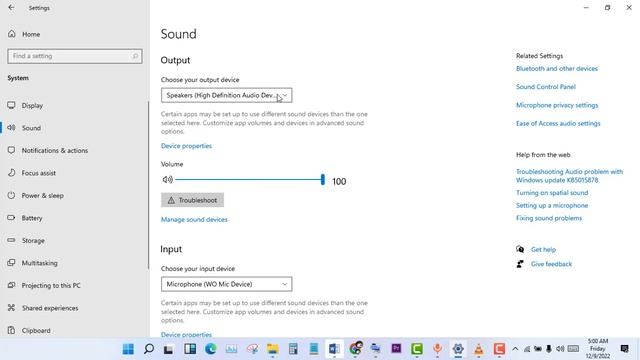Image resolution: width=640 pixels, height=360 pixels.
Task: Click the Shared experiences icon
Action: pos(11,307)
